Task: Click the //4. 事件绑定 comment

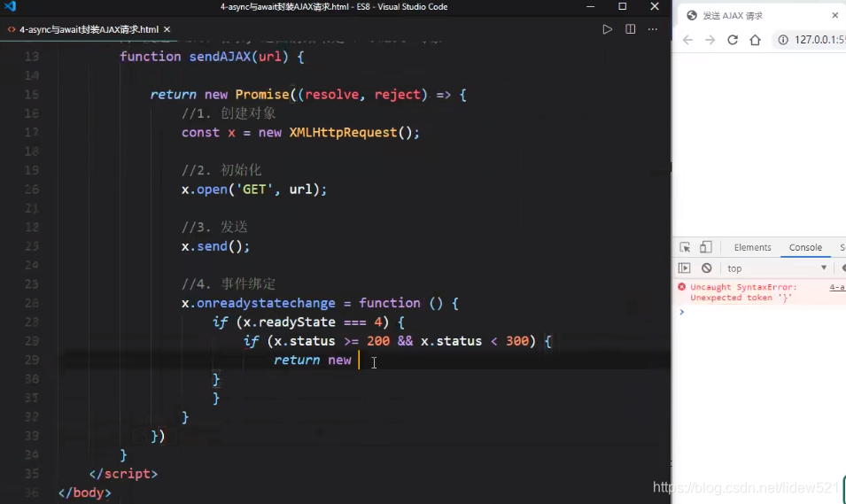Action: point(229,283)
